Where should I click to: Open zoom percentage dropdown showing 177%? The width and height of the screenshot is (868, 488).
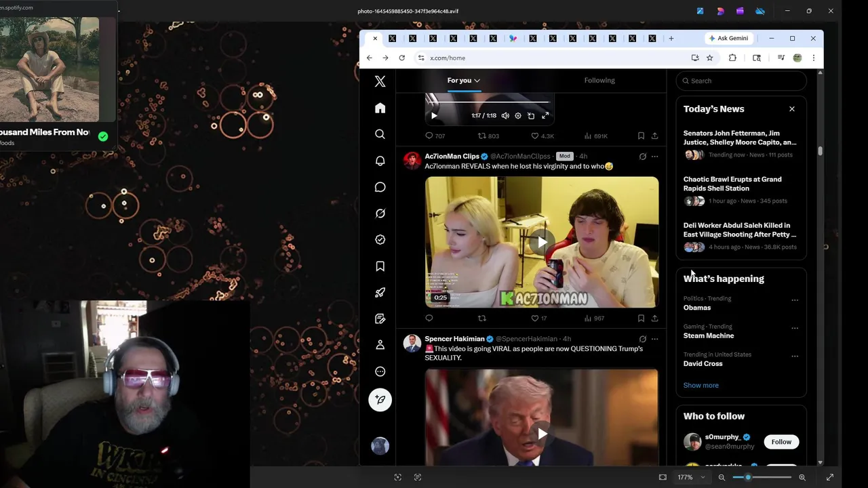point(691,477)
